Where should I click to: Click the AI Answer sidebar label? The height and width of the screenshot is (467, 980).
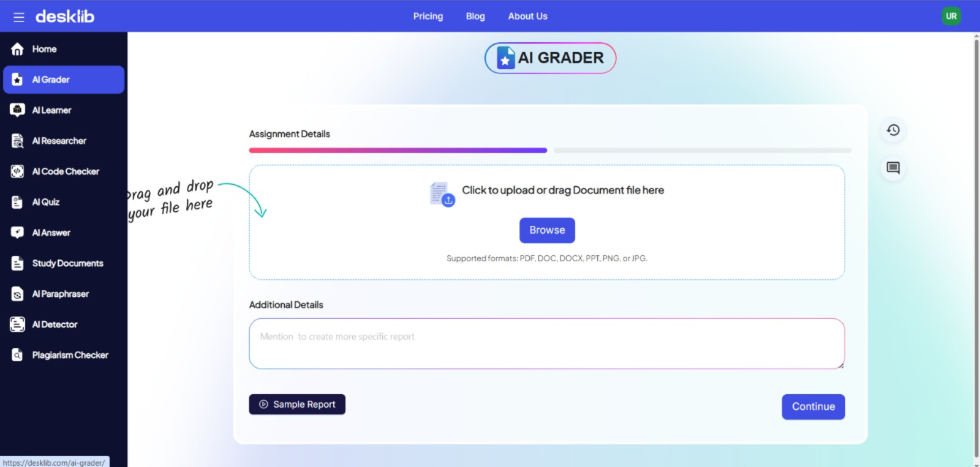click(x=51, y=233)
